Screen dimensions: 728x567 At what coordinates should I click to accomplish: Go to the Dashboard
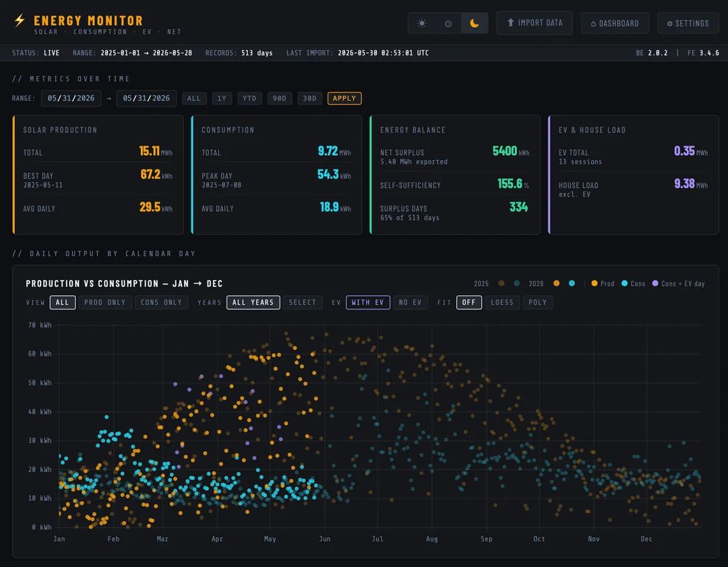point(615,23)
